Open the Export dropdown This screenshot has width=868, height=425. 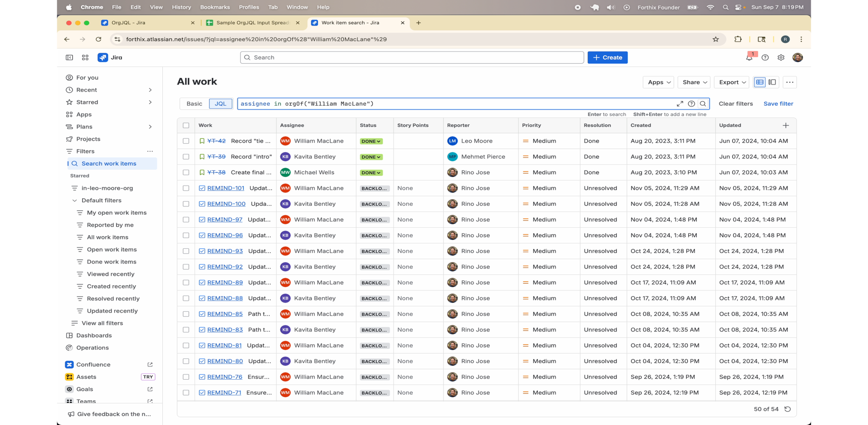tap(732, 82)
